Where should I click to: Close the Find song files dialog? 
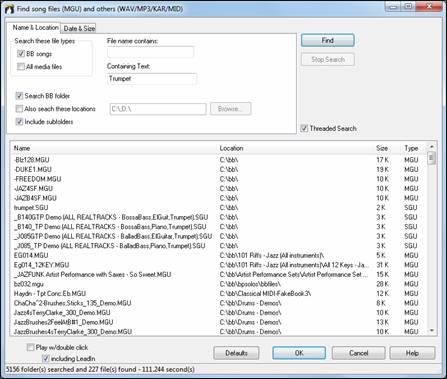pyautogui.click(x=430, y=7)
